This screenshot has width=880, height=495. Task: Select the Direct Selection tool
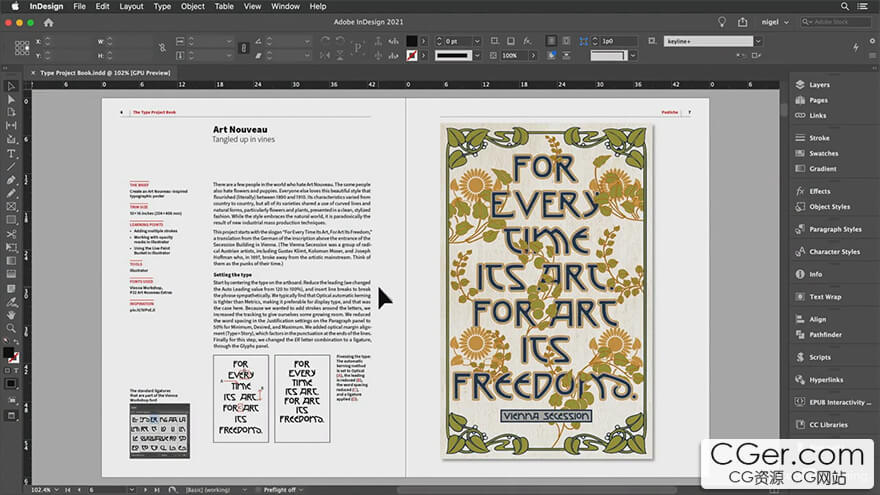point(11,99)
